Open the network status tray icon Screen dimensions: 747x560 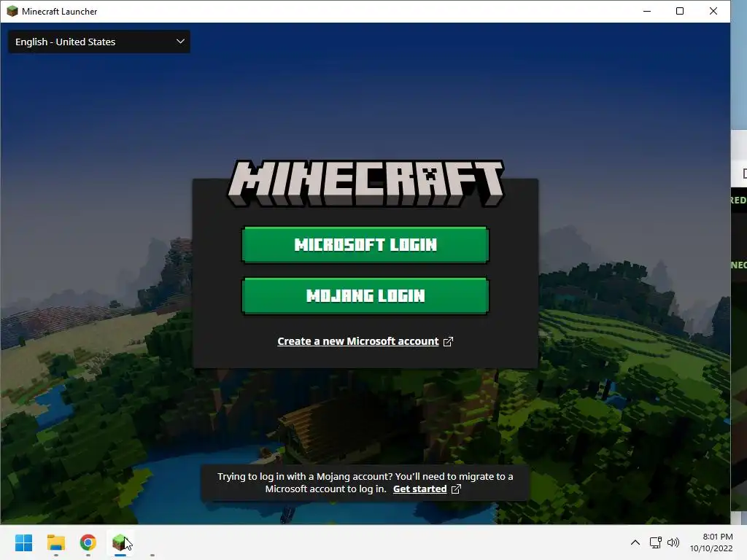pyautogui.click(x=656, y=542)
